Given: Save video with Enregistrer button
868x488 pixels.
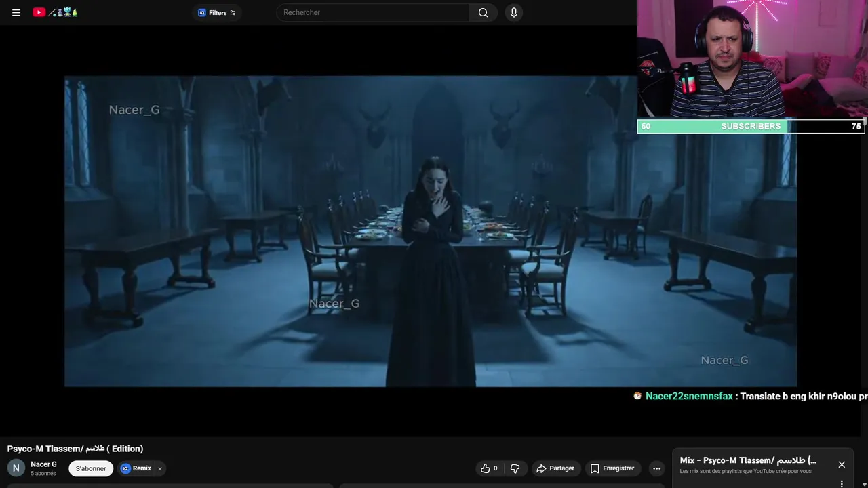Looking at the screenshot, I should (612, 468).
